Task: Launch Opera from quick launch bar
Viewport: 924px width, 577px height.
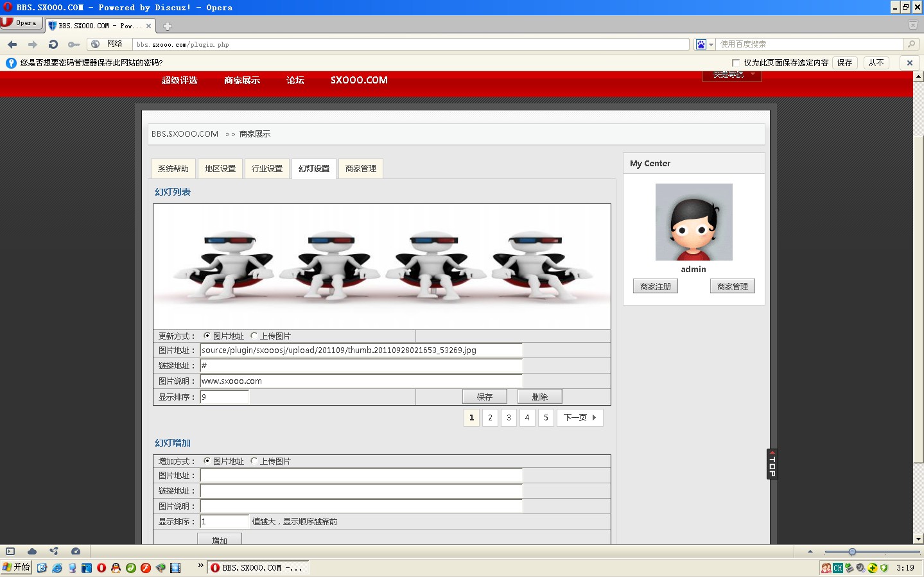Action: [101, 568]
